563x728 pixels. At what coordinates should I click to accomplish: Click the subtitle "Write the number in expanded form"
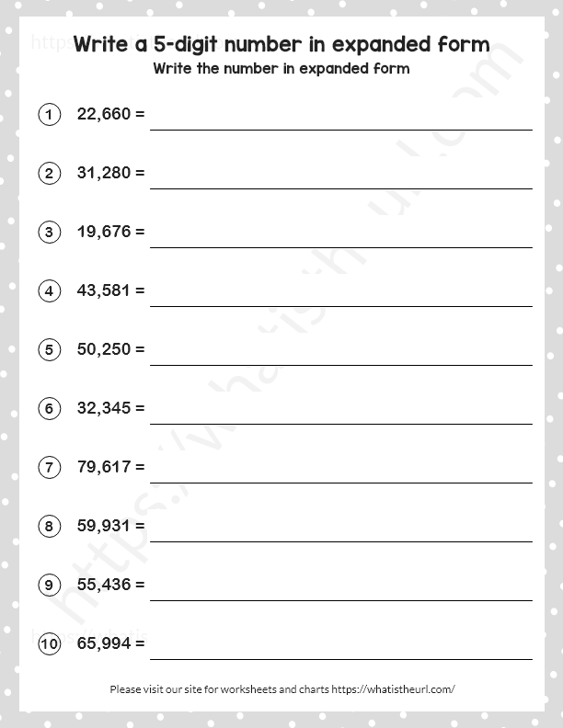(x=281, y=69)
